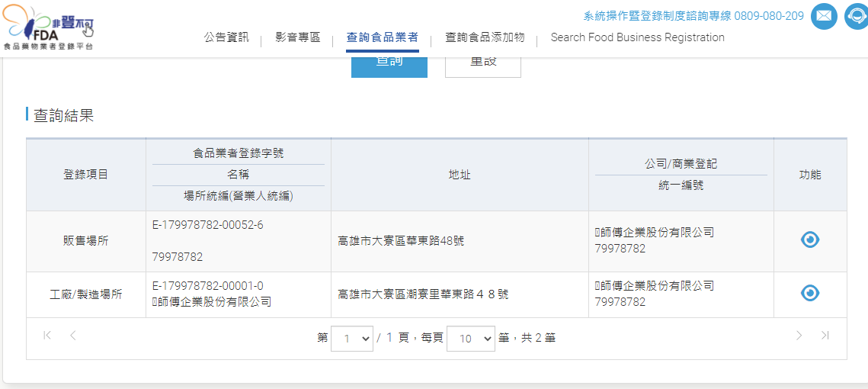This screenshot has width=868, height=389.
Task: Go to first page of results
Action: coord(47,335)
